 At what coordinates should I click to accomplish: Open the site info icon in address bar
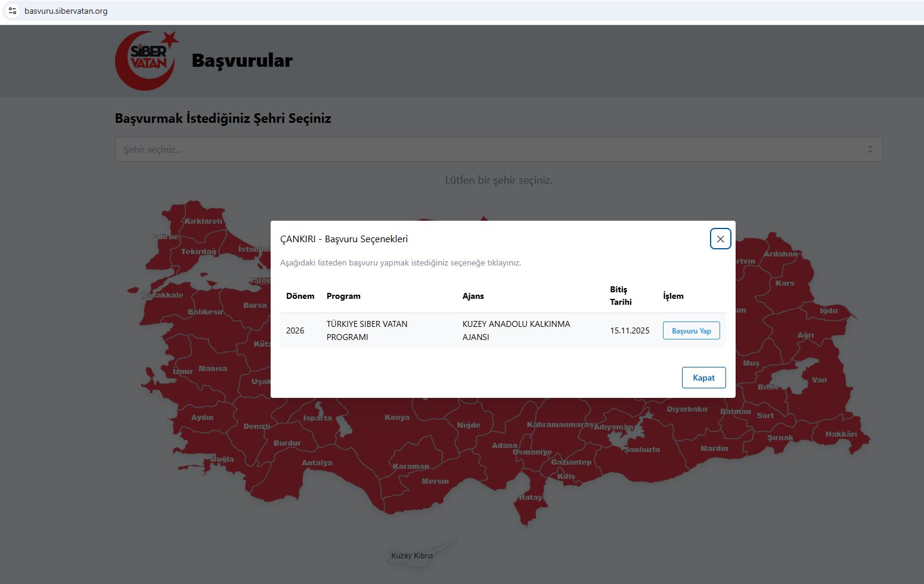tap(13, 11)
